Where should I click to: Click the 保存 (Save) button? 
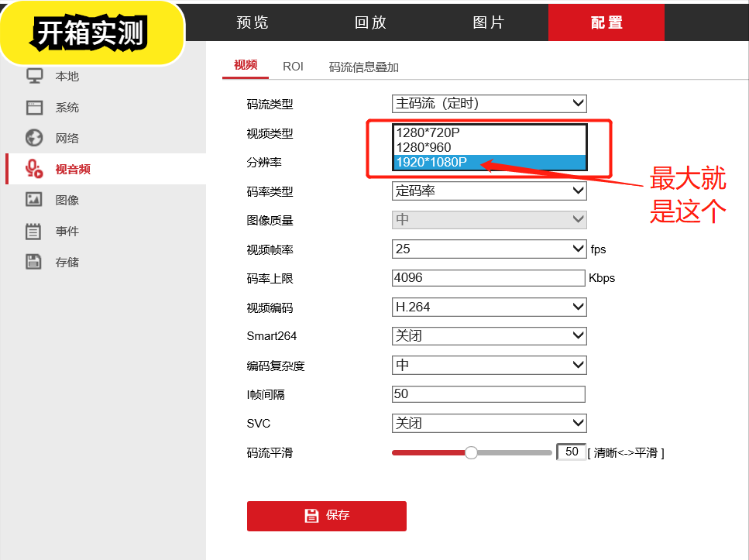tap(326, 515)
